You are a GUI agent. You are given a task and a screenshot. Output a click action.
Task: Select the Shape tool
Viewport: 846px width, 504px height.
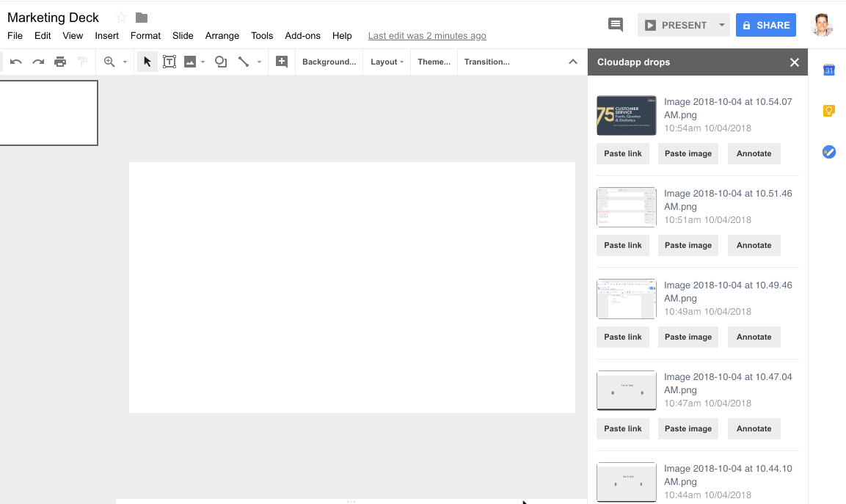(221, 62)
